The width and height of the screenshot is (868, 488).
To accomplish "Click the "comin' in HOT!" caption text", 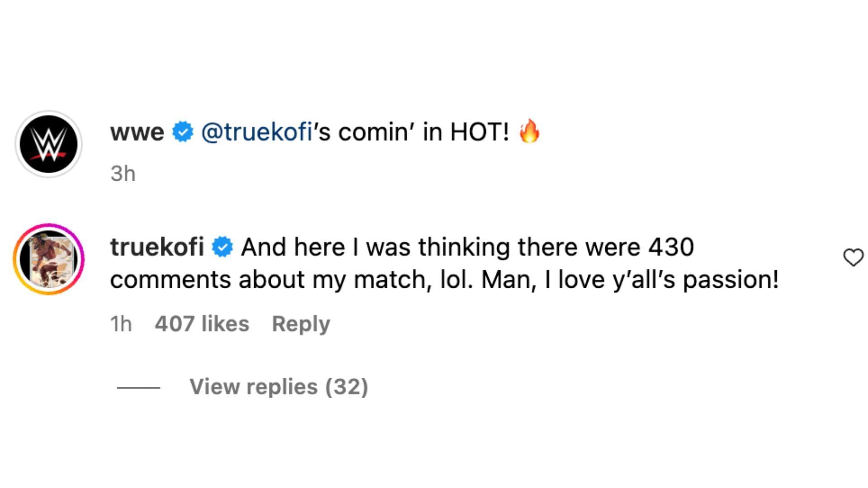I will [423, 132].
